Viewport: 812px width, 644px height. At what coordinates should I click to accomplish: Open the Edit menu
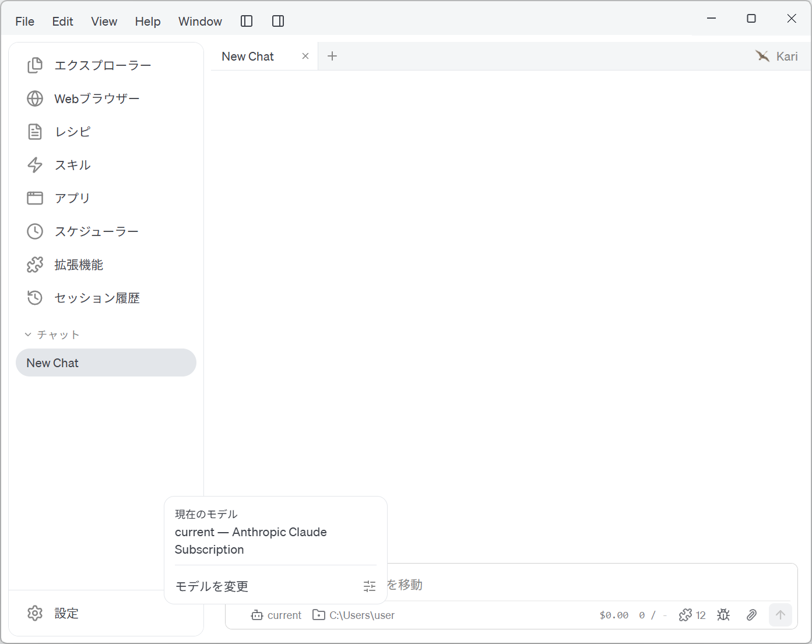click(62, 22)
